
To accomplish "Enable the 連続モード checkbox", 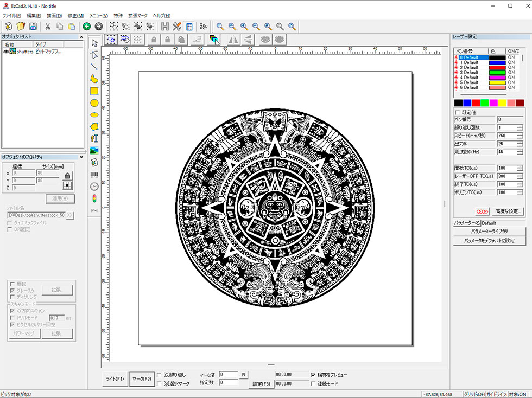I will click(313, 383).
